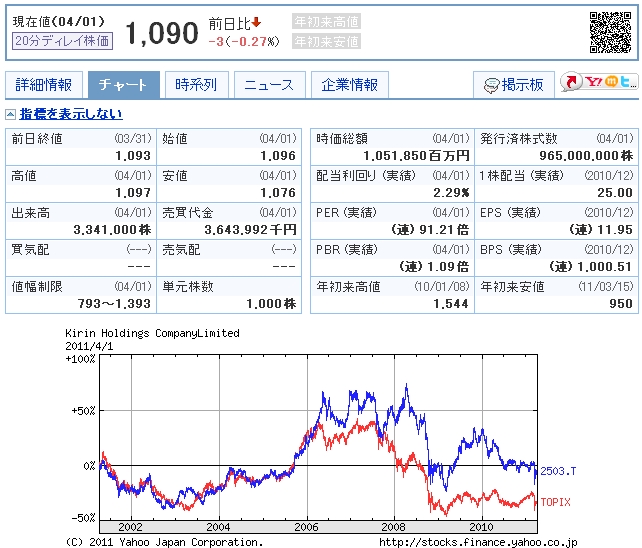Click the 配当利回り value 2.29%
The height and width of the screenshot is (548, 642).
coord(452,192)
